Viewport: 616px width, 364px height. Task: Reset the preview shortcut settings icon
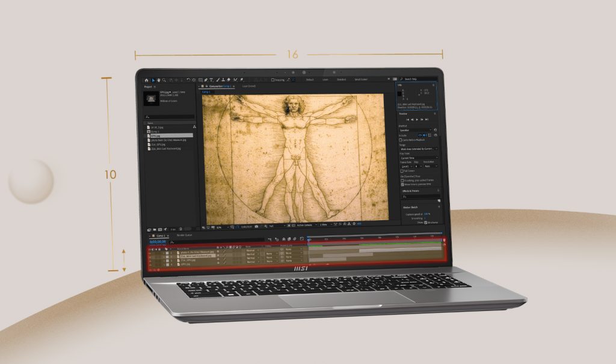pyautogui.click(x=436, y=130)
